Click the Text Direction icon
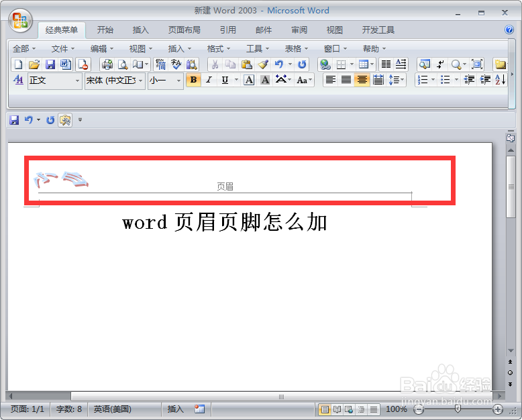The width and height of the screenshot is (522, 420). tap(401, 64)
